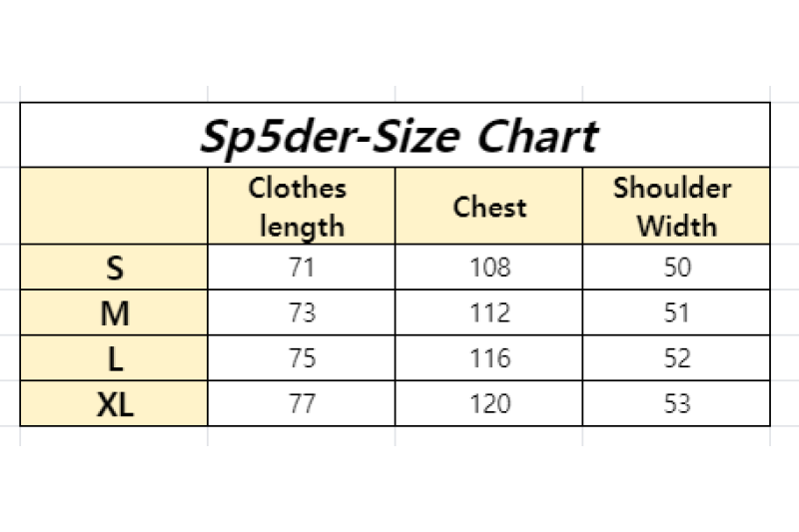Click the cell with value 73
Screen dimensions: 799x532
coord(301,313)
